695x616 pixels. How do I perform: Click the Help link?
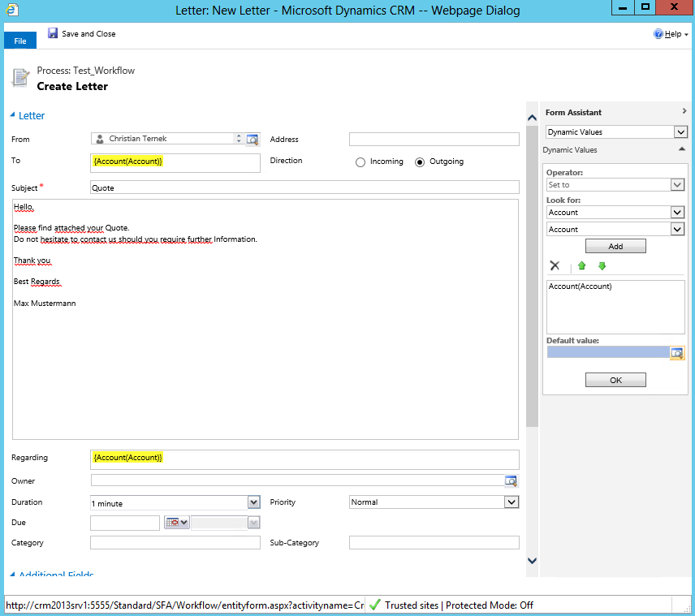coord(673,34)
